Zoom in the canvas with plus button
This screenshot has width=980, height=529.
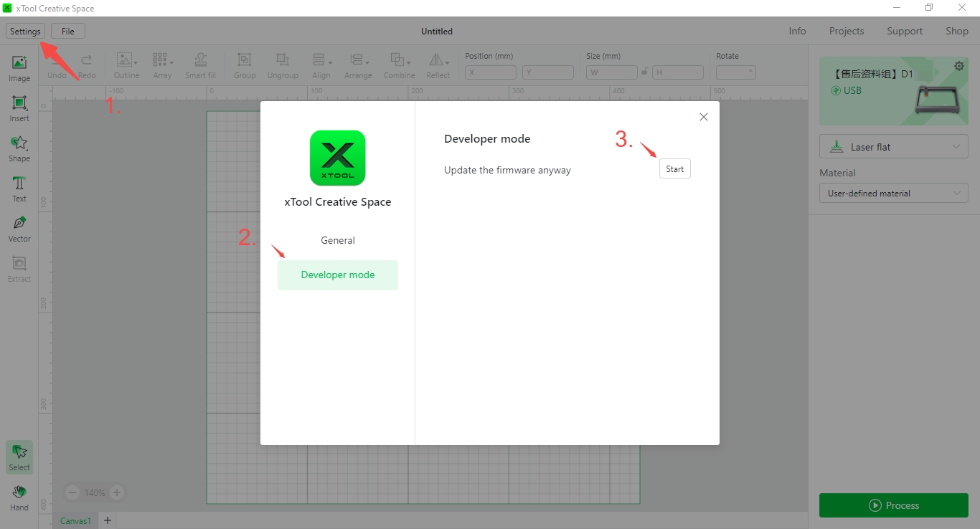[x=117, y=492]
